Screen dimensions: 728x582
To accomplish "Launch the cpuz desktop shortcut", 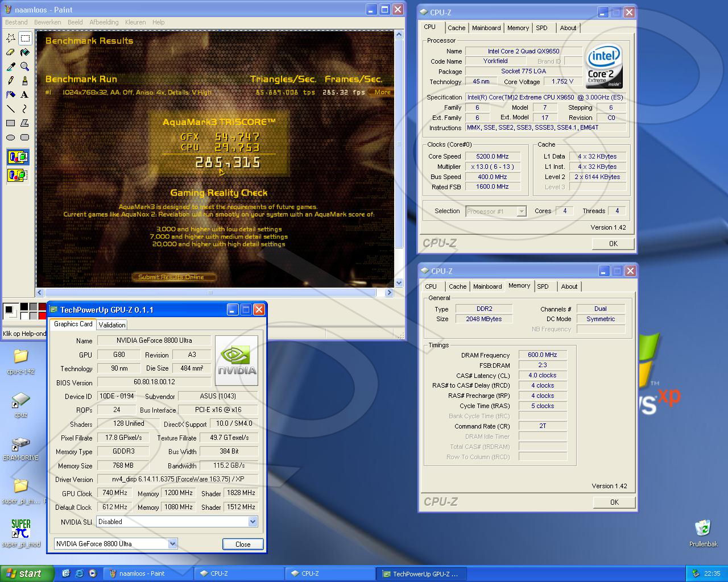I will [x=21, y=405].
